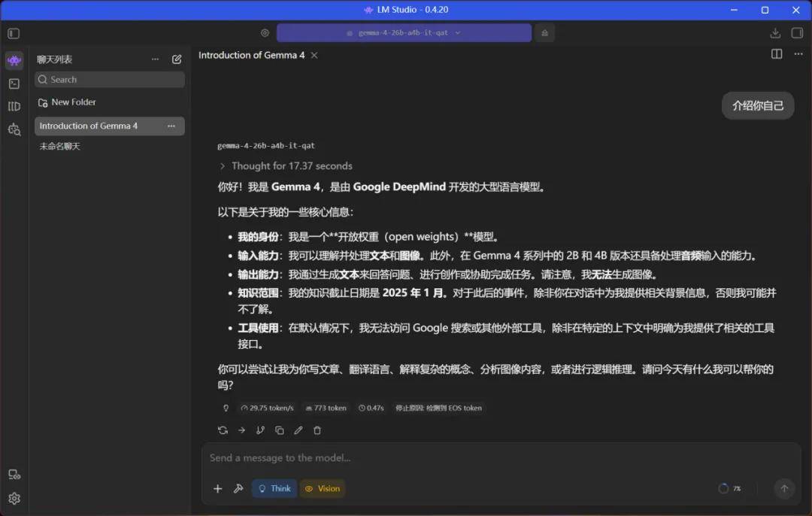Open the My Models library icon
Viewport: 812px width, 516px height.
point(14,106)
